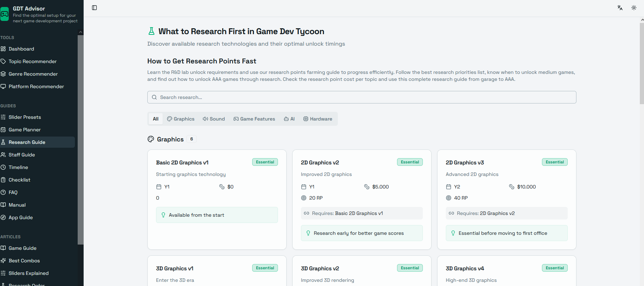
Task: Click the FAQ question mark icon
Action: pyautogui.click(x=3, y=192)
